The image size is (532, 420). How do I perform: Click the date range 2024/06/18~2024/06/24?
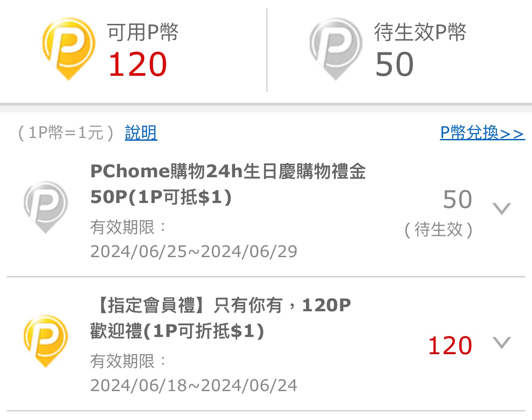click(194, 385)
